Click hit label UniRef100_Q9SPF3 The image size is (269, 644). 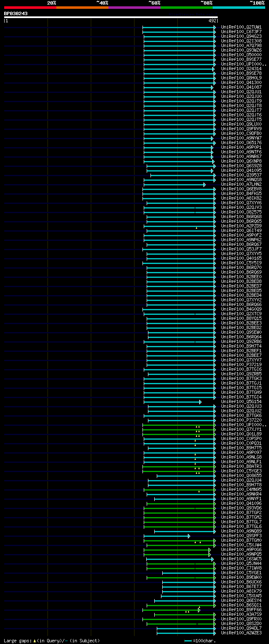241,536
